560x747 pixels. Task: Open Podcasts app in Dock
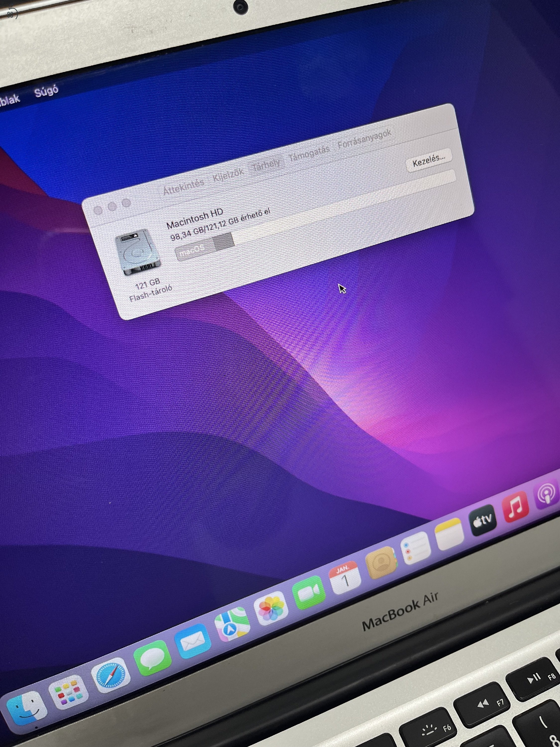tap(546, 495)
